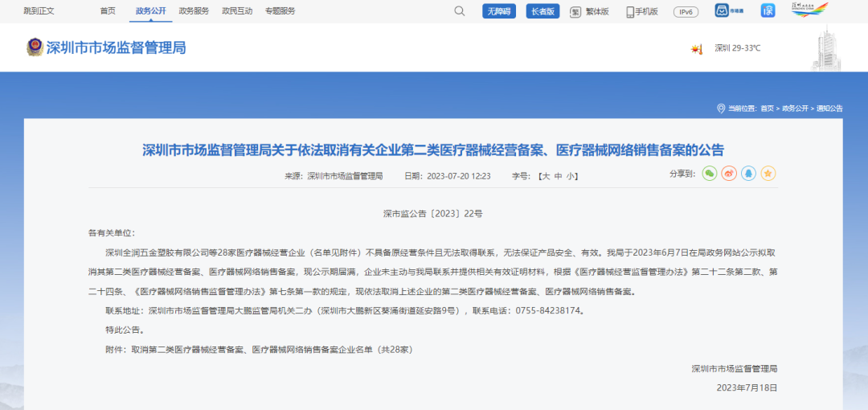Share article to Qzone star icon

point(768,173)
